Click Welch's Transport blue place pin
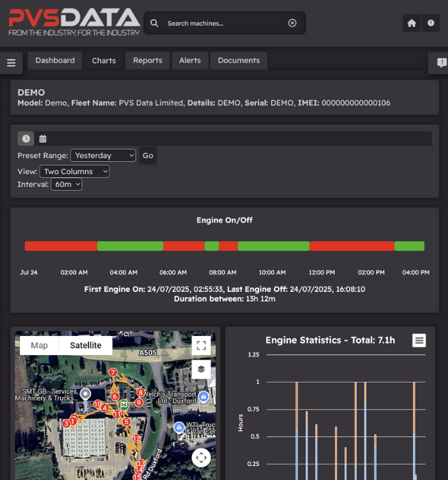 click(x=204, y=397)
